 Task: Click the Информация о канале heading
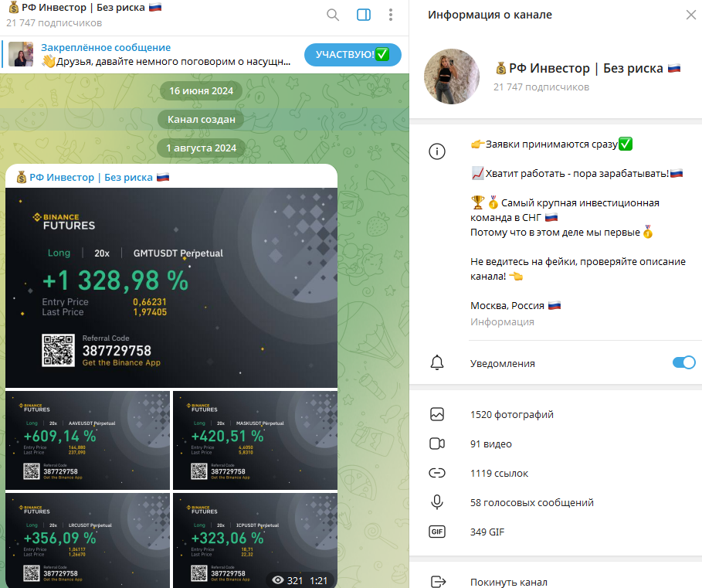click(490, 15)
